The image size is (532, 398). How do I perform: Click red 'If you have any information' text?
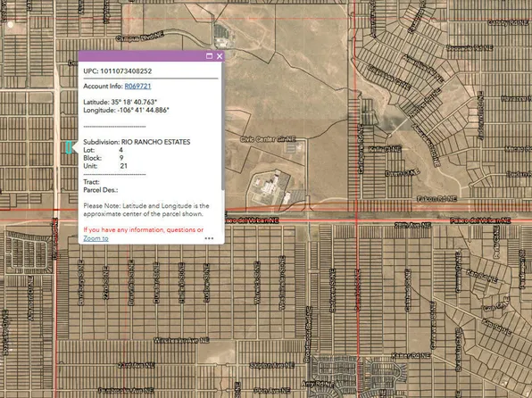[144, 229]
